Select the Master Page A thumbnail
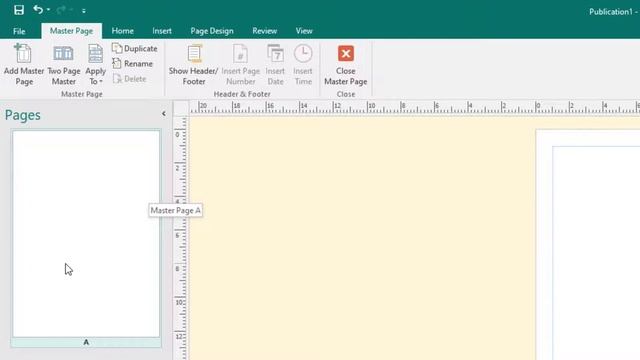This screenshot has width=640, height=360. point(86,234)
